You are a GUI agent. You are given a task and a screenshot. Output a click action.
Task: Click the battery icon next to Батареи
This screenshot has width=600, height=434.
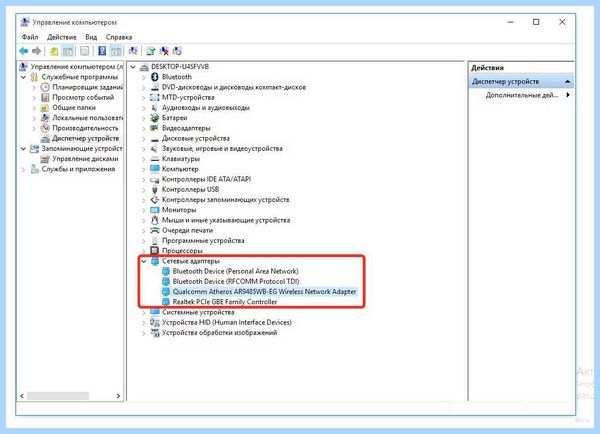[155, 118]
